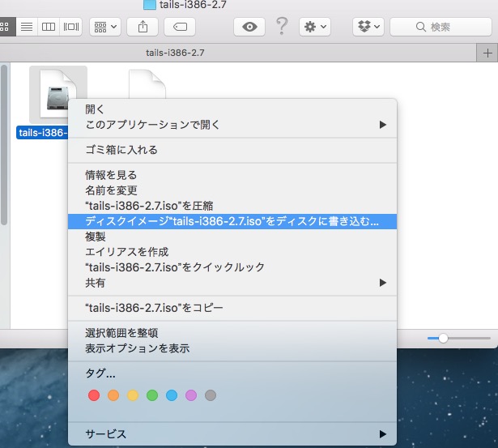Screen dimensions: 498x448
Task: Apply the red tag color
Action: [93, 395]
